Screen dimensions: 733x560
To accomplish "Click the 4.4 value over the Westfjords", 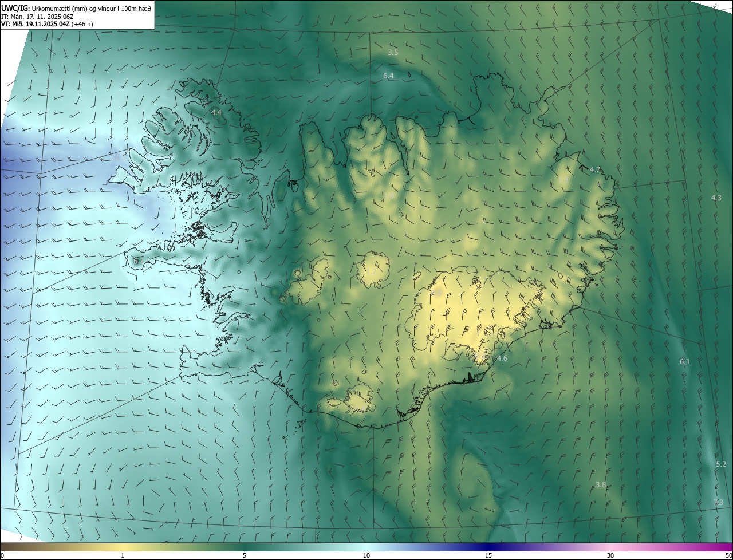I will tap(216, 112).
